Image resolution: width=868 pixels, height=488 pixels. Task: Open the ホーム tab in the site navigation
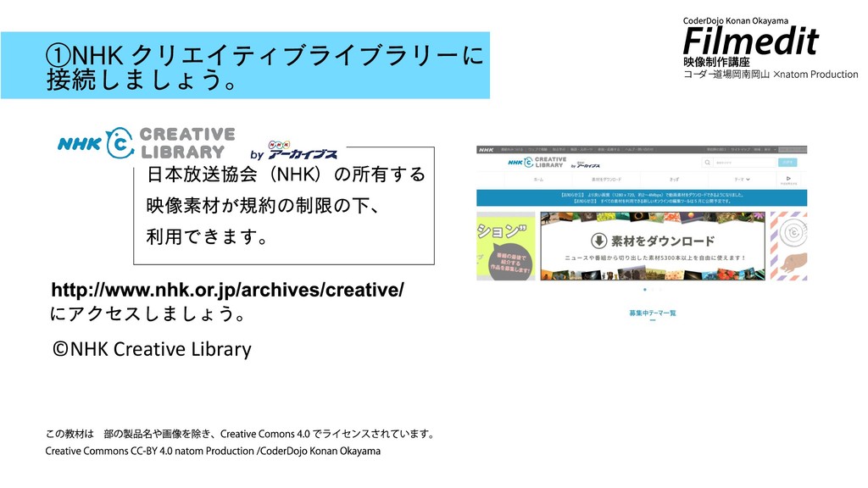(x=538, y=180)
